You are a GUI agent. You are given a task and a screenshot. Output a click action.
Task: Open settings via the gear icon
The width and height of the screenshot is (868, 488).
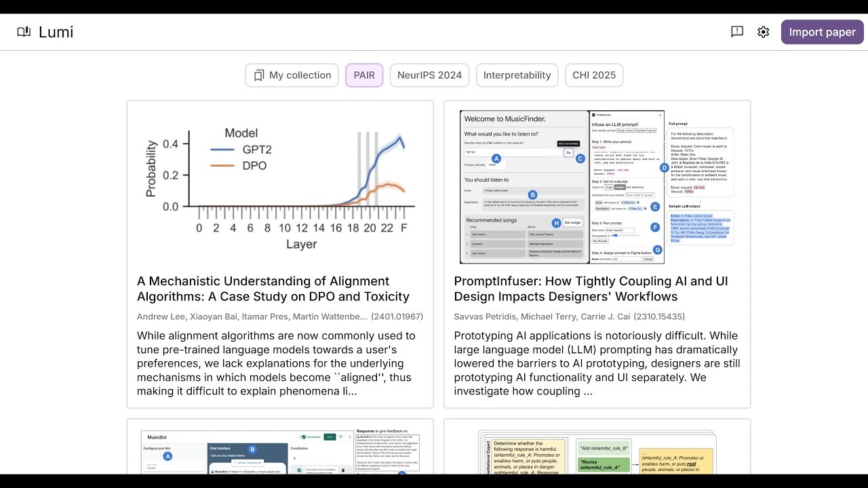coord(764,32)
